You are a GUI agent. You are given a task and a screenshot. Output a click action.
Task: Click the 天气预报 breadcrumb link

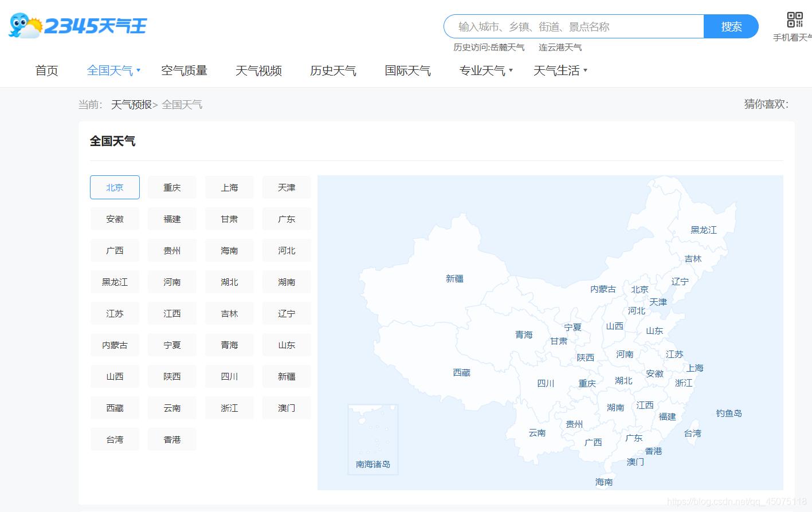(x=131, y=104)
